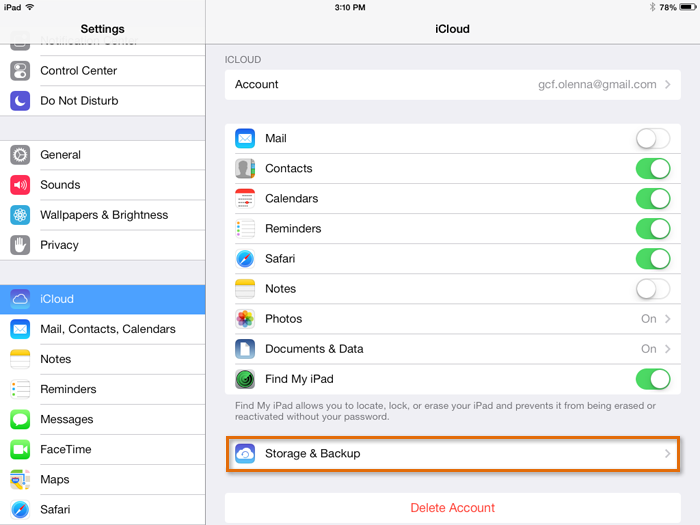
Task: Tap the Photos On status text
Action: pos(649,319)
